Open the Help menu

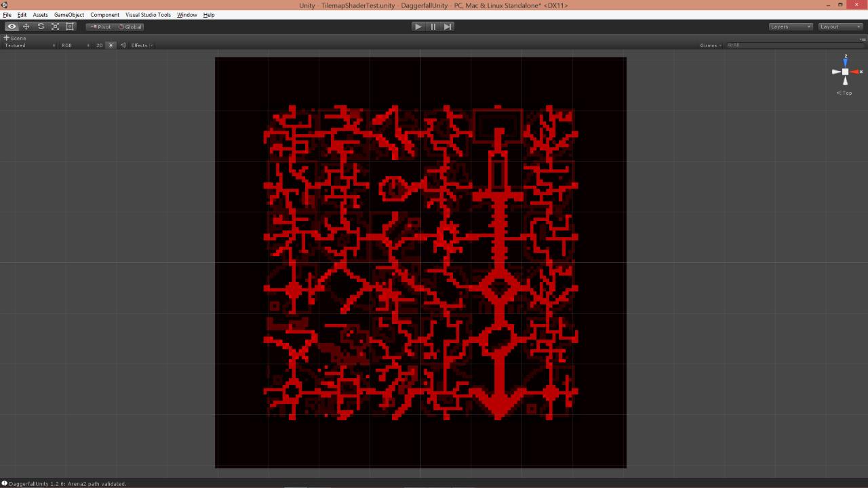click(x=209, y=15)
